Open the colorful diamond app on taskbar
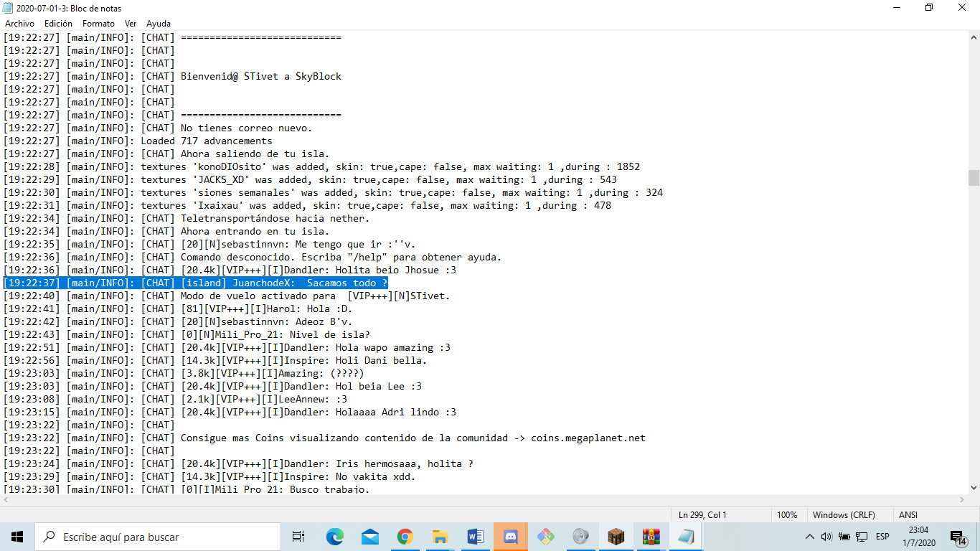980x551 pixels. [x=546, y=537]
